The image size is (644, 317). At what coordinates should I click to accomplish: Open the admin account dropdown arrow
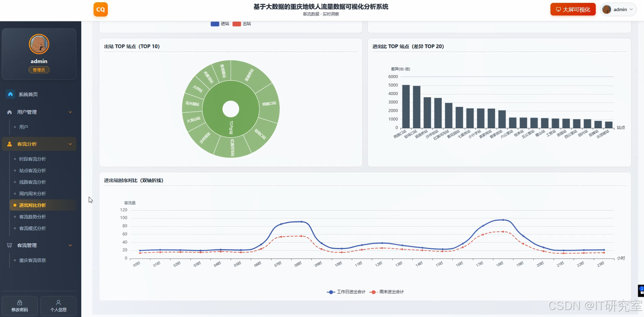click(x=631, y=9)
